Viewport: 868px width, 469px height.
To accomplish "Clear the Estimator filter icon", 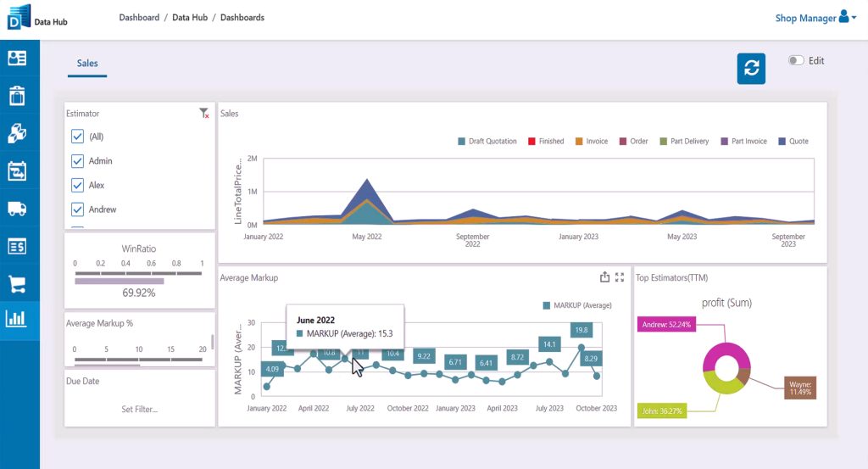I will click(x=203, y=113).
